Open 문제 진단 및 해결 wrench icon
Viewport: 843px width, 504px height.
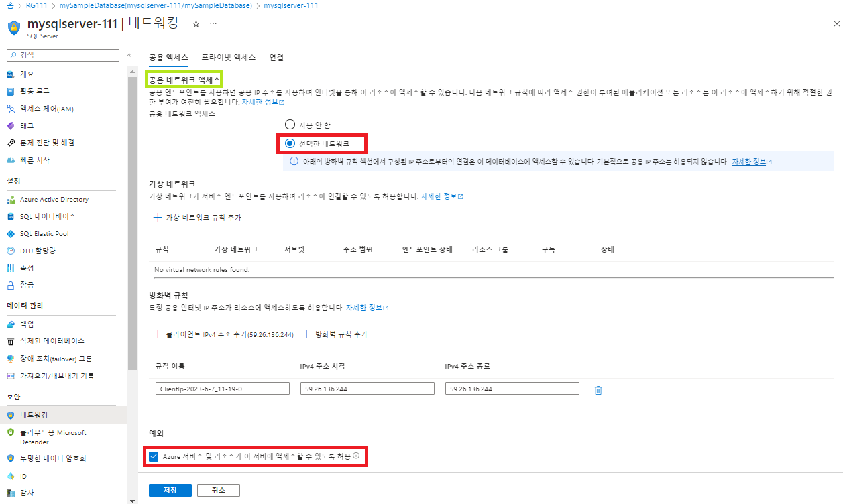click(10, 143)
